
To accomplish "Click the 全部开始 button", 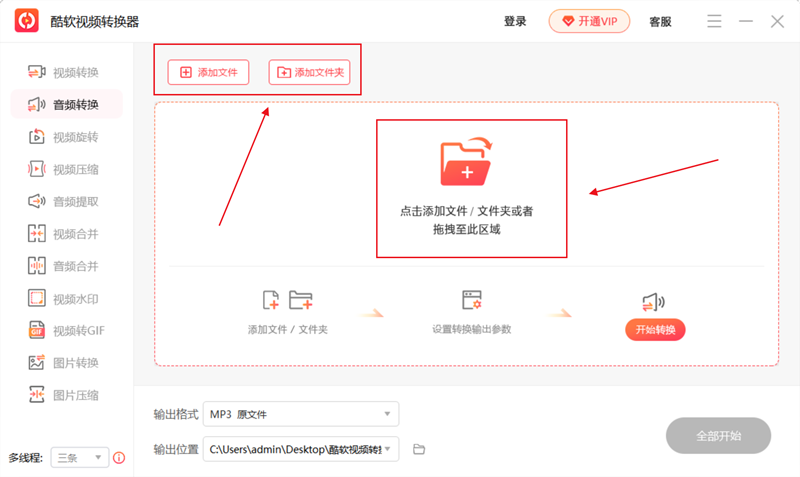I will [718, 436].
